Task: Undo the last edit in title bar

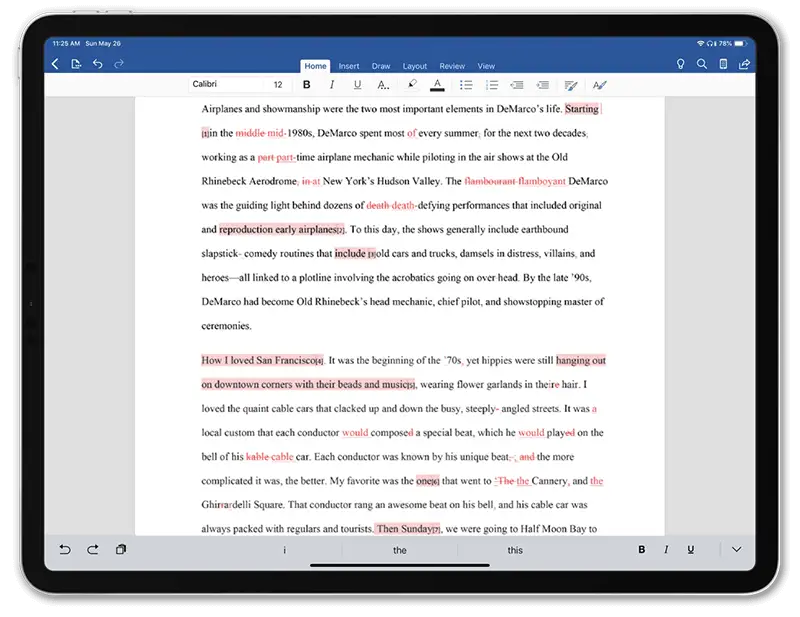Action: coord(98,65)
